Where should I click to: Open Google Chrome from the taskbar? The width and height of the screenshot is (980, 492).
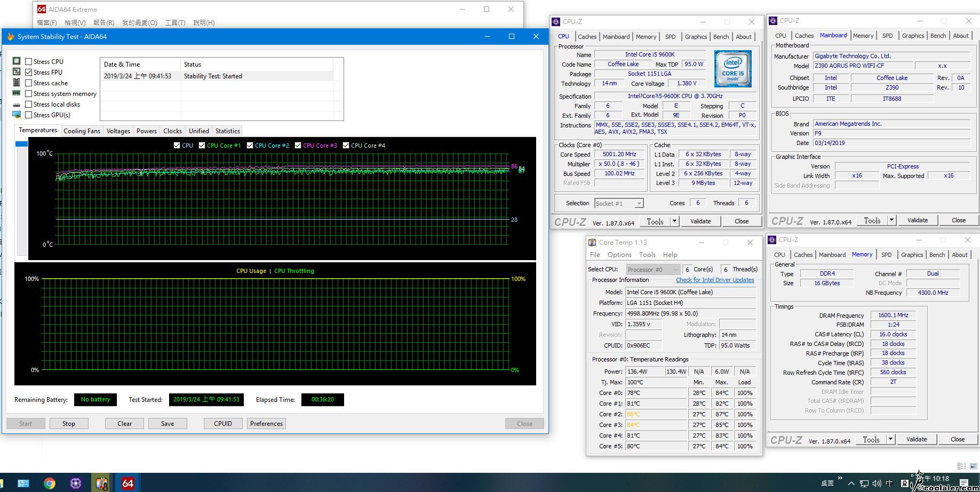point(50,483)
